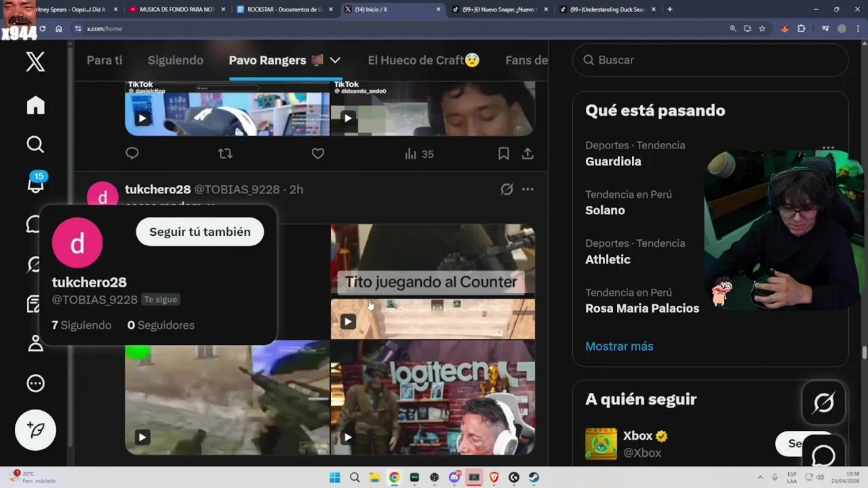The width and height of the screenshot is (868, 488).
Task: Open Windows Start menu
Action: tap(334, 477)
